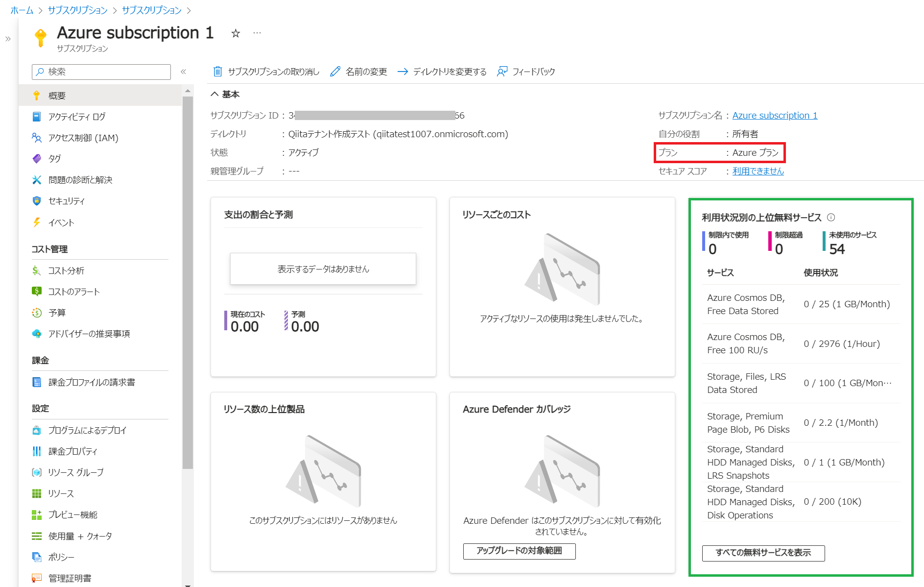The height and width of the screenshot is (587, 924).
Task: Click the ポリシー icon
Action: pyautogui.click(x=37, y=557)
